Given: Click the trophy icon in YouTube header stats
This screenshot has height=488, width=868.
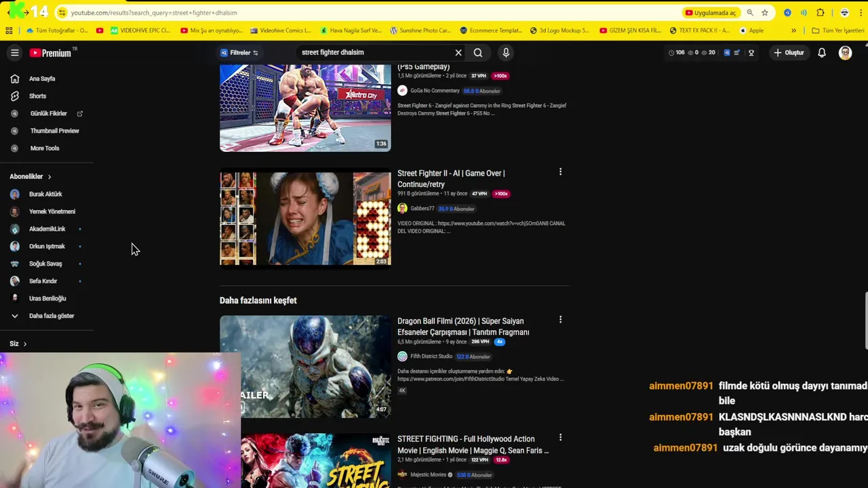Looking at the screenshot, I should pyautogui.click(x=751, y=53).
